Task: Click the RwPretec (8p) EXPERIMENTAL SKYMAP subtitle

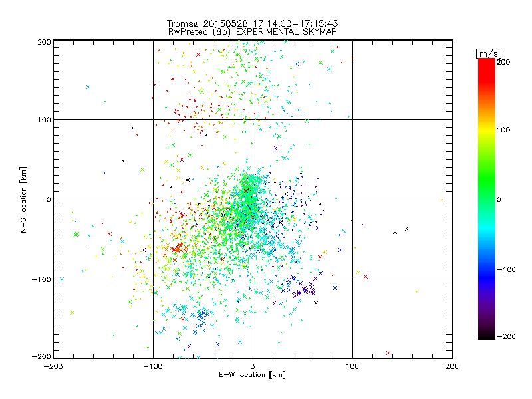Action: tap(252, 31)
